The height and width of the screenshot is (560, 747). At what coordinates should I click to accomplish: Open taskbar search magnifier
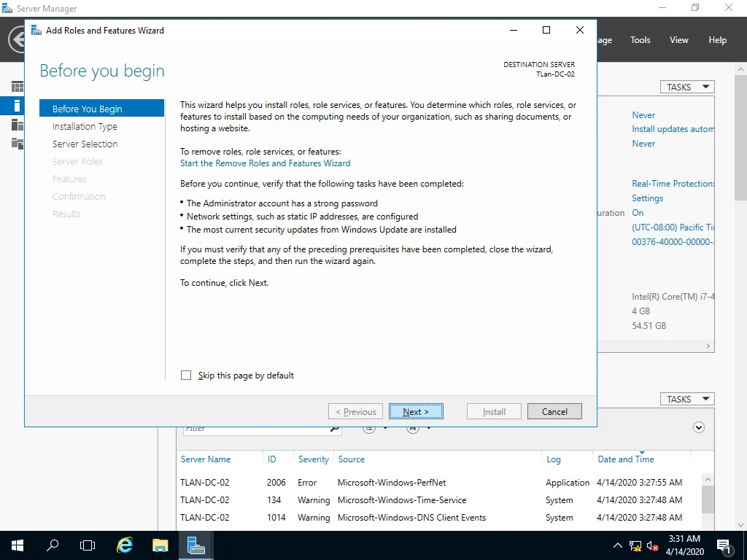coord(53,545)
